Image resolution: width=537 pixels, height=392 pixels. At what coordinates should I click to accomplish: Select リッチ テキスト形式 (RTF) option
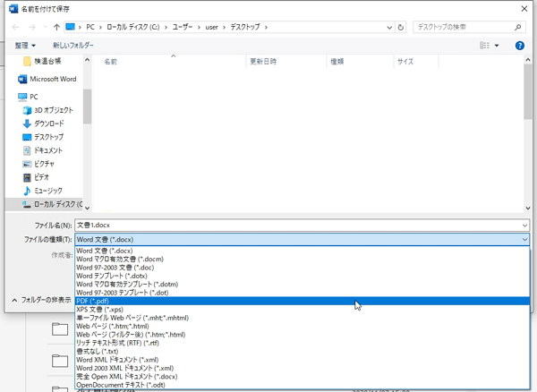click(x=303, y=343)
